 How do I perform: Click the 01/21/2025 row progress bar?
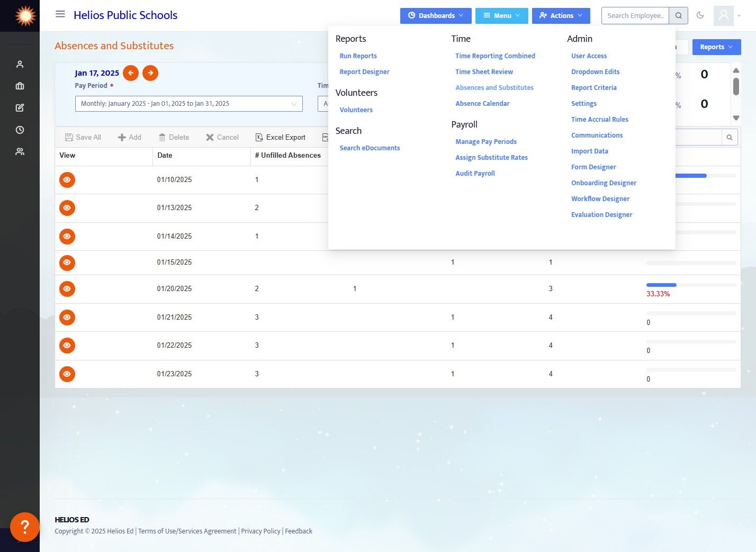[x=691, y=313]
